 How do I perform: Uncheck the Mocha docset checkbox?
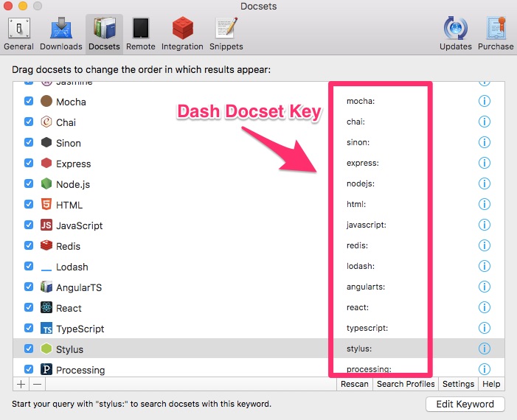tap(29, 101)
